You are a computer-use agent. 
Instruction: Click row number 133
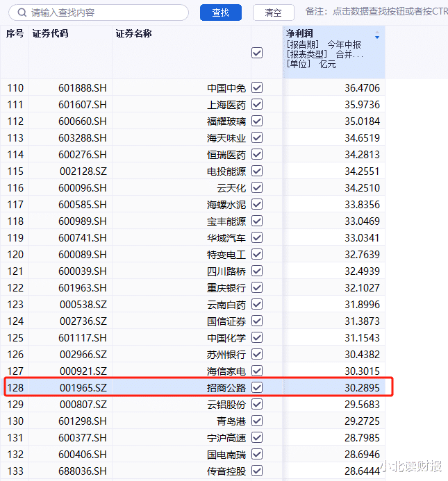pyautogui.click(x=15, y=471)
